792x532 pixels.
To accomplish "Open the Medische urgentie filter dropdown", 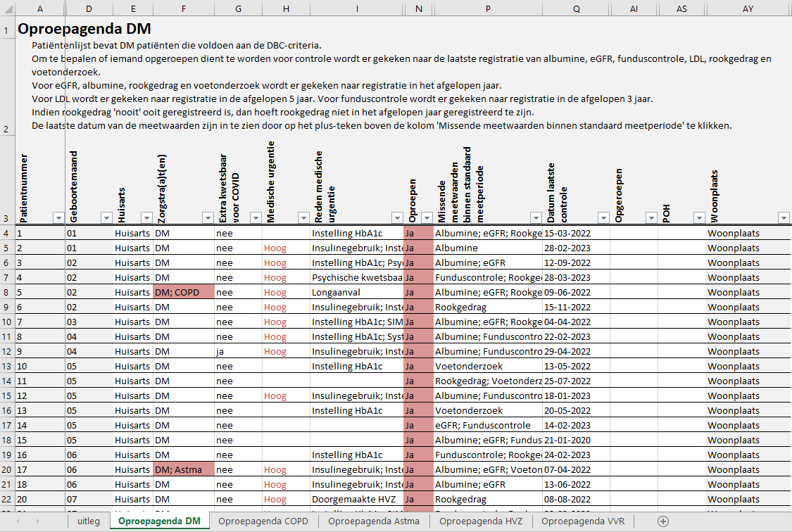I will click(x=303, y=218).
